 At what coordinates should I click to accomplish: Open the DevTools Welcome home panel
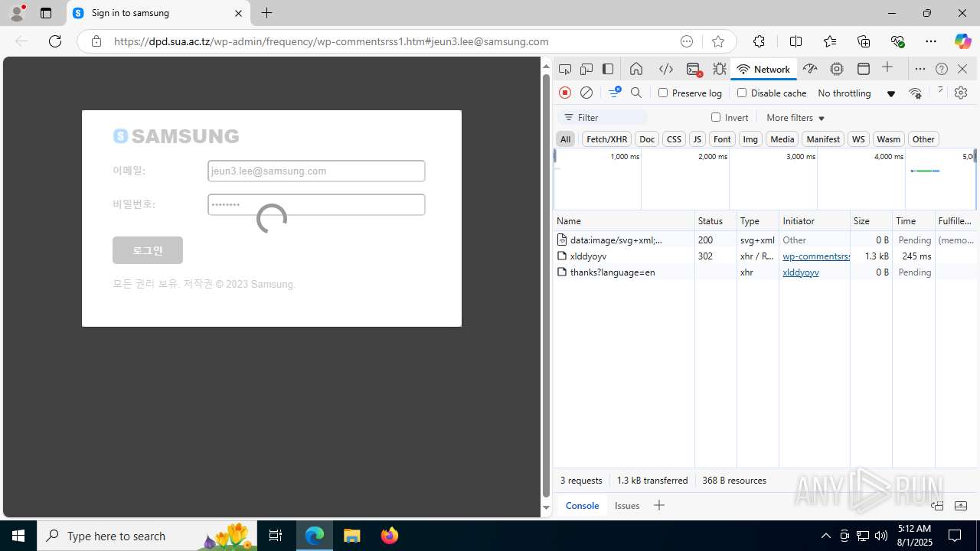pyautogui.click(x=636, y=69)
